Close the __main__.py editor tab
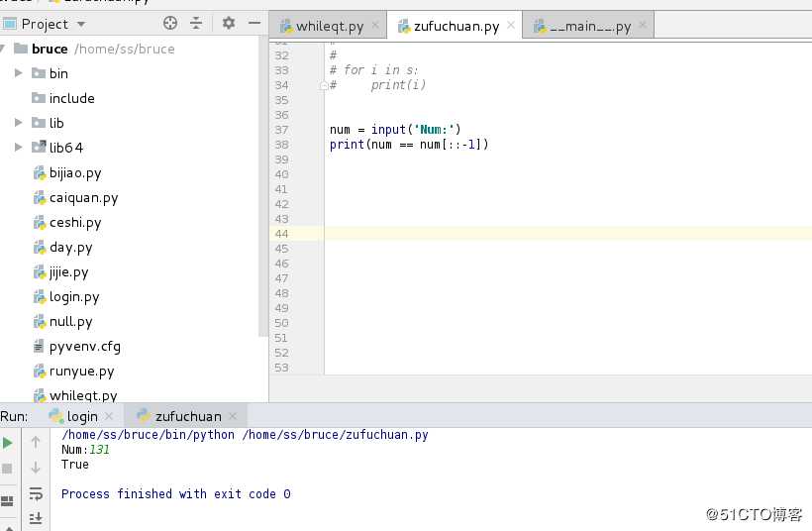 pyautogui.click(x=643, y=25)
